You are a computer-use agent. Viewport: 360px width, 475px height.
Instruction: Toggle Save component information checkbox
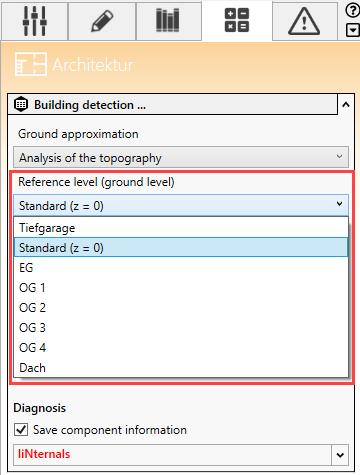(x=21, y=430)
